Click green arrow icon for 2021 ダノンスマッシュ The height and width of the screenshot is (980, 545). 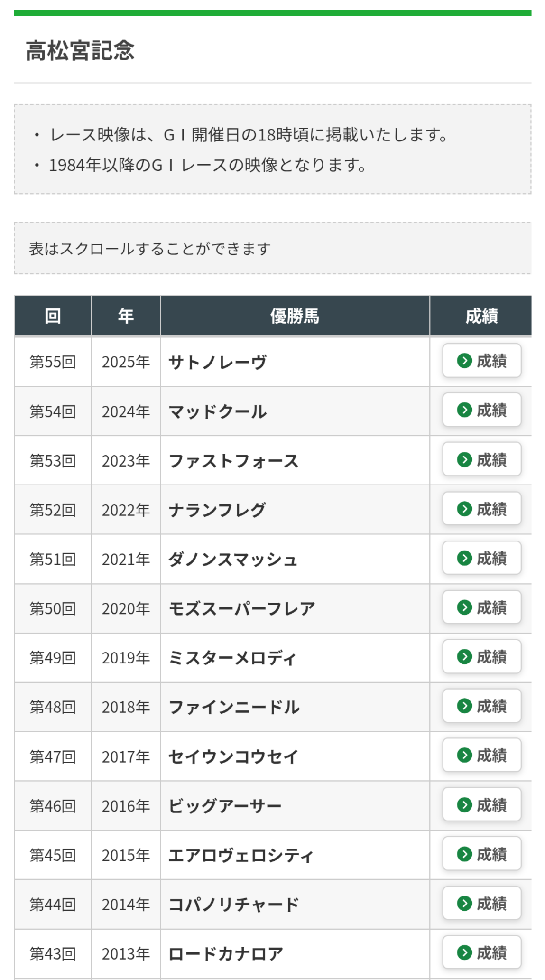(464, 558)
